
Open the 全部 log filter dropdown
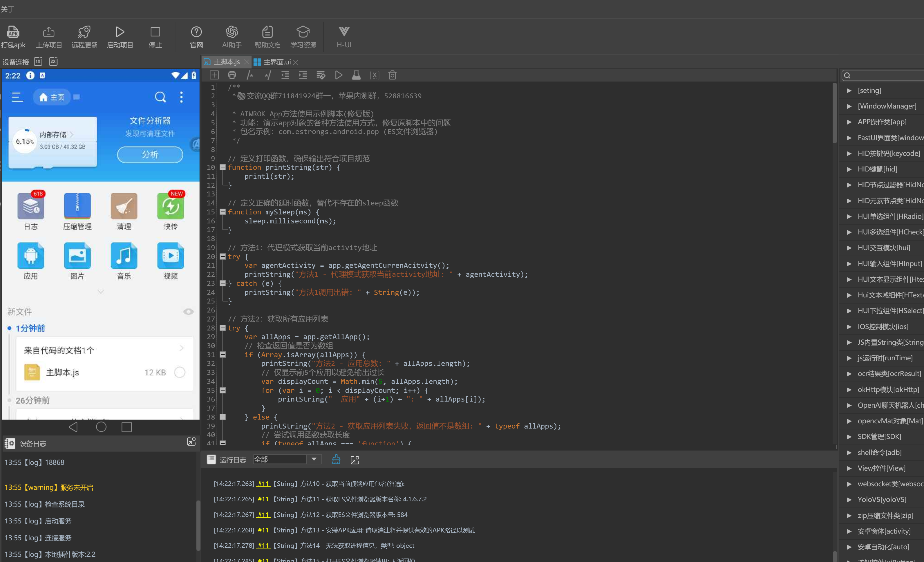(x=314, y=459)
